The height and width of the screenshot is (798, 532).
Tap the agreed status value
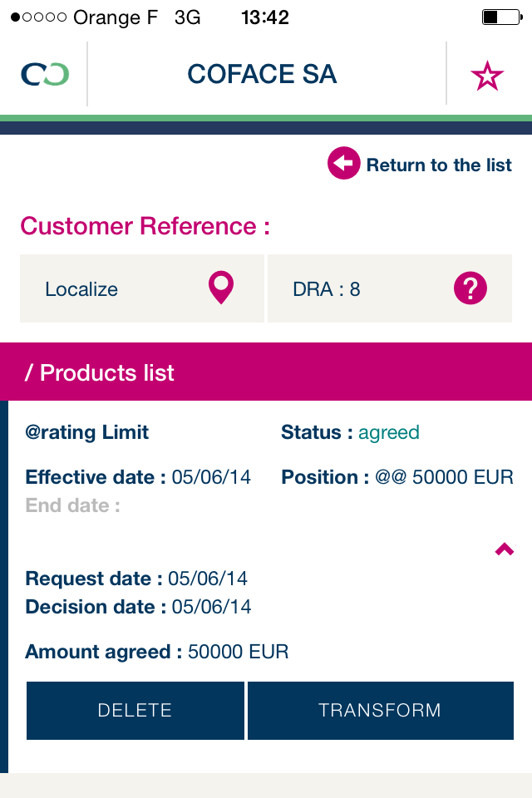(389, 432)
